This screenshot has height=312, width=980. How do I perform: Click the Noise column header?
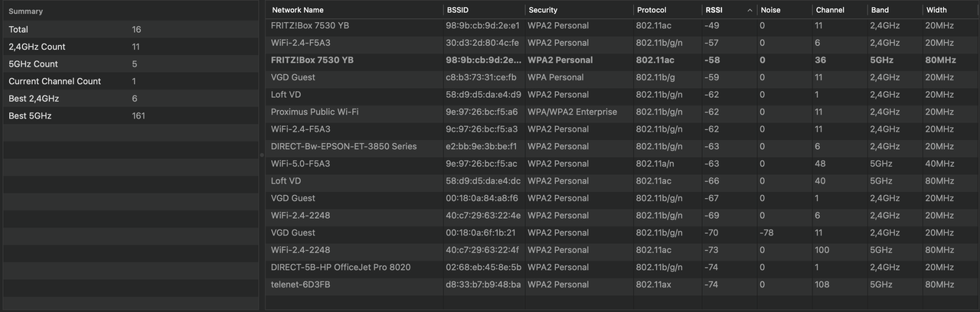pyautogui.click(x=785, y=11)
